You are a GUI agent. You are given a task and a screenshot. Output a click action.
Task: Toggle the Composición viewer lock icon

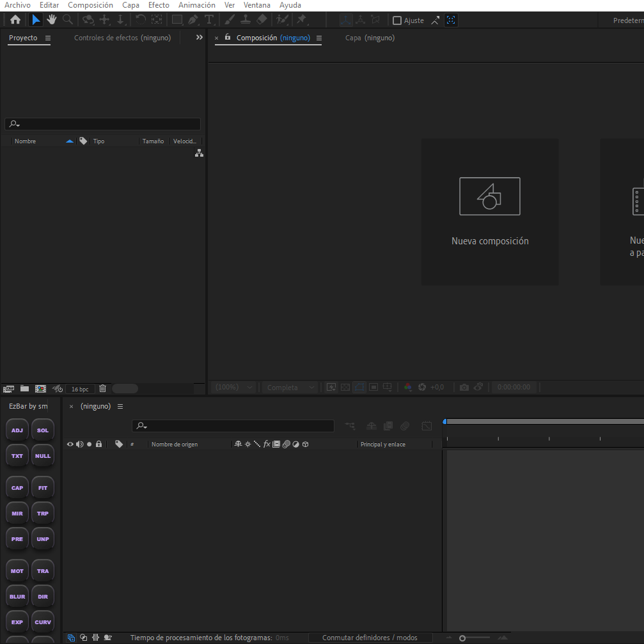[227, 37]
